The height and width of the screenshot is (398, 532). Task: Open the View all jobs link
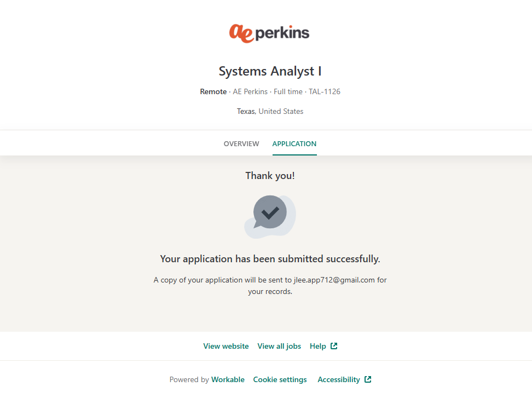[x=279, y=346]
